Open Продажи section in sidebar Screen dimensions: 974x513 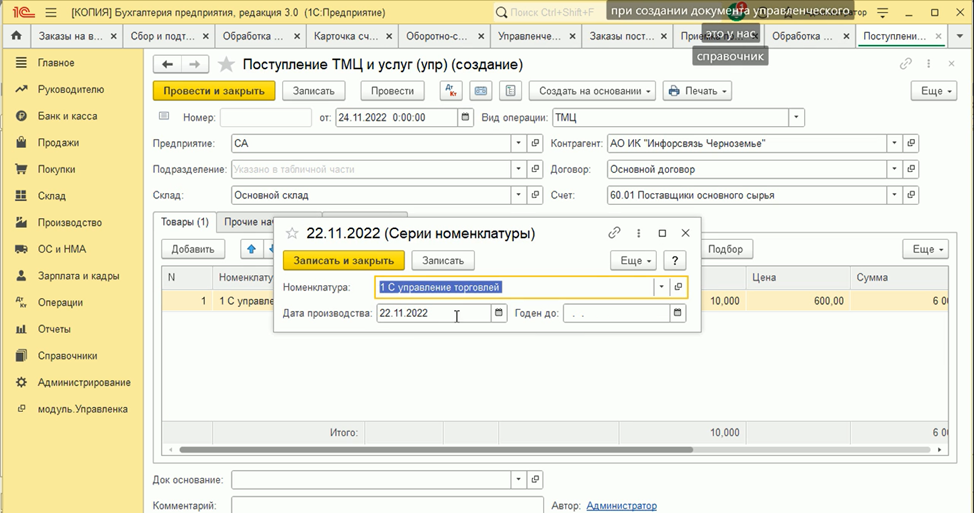pyautogui.click(x=56, y=143)
